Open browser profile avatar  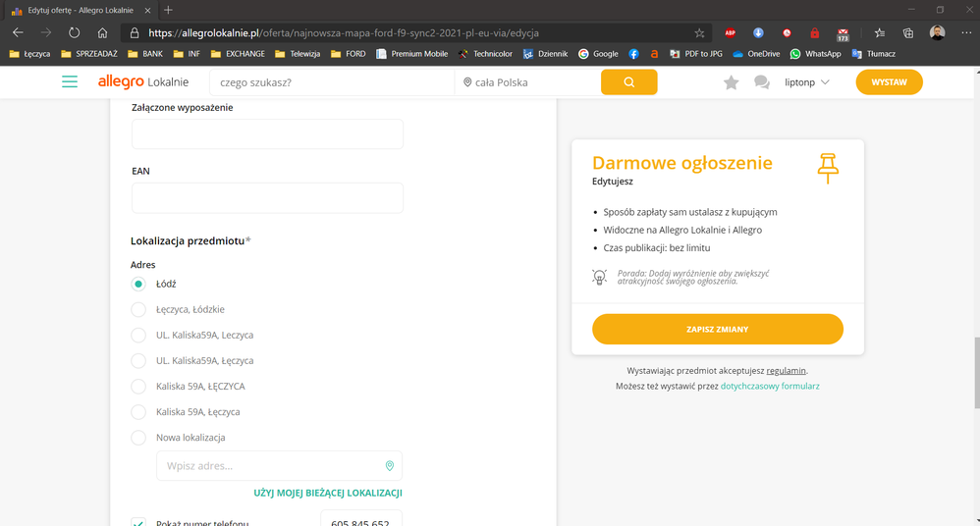(x=937, y=33)
